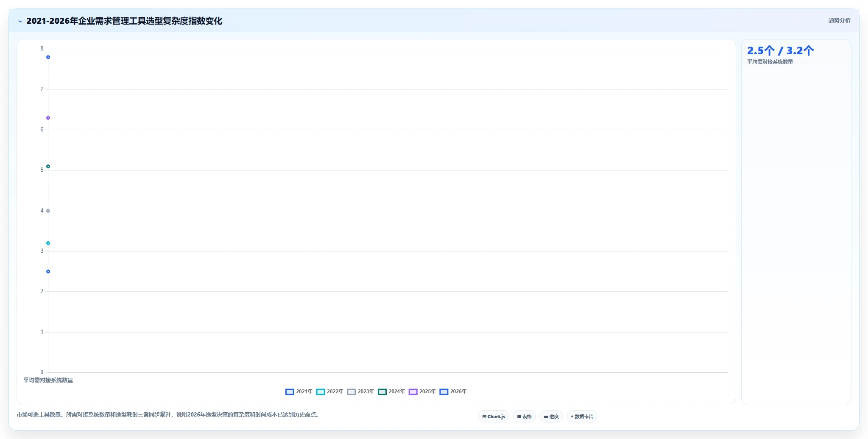
Task: Select the dark green 2024 data point
Action: tap(48, 166)
